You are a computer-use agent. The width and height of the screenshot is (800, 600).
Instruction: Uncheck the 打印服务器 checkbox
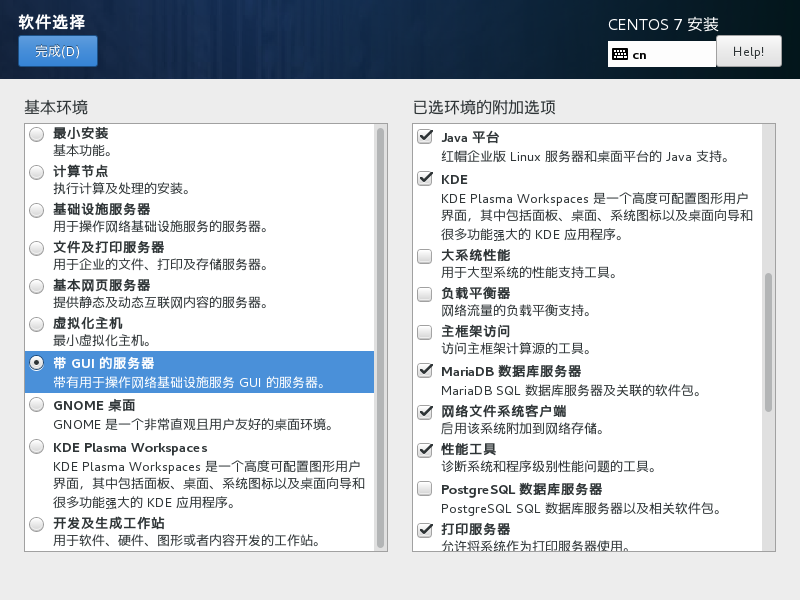[x=425, y=530]
